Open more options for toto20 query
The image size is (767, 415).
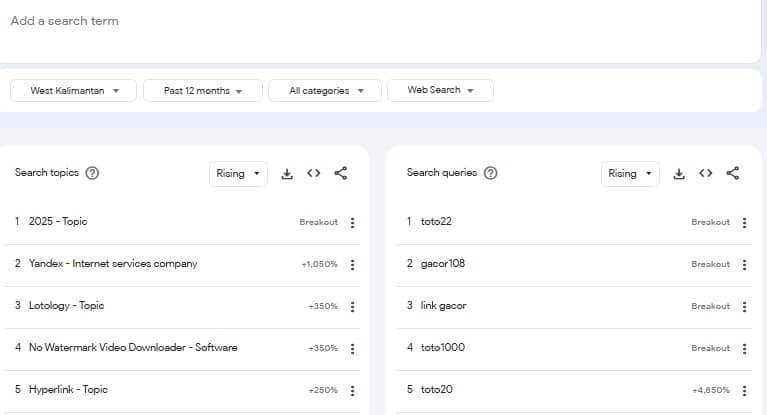pos(744,391)
